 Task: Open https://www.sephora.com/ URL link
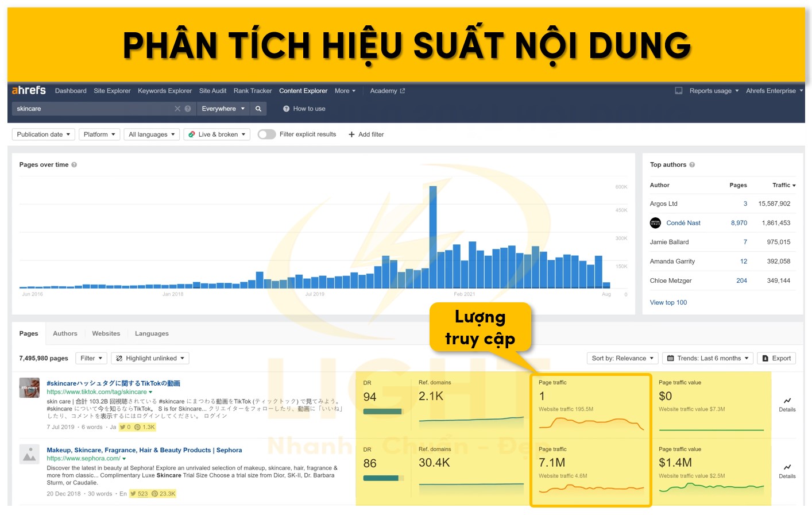point(83,459)
